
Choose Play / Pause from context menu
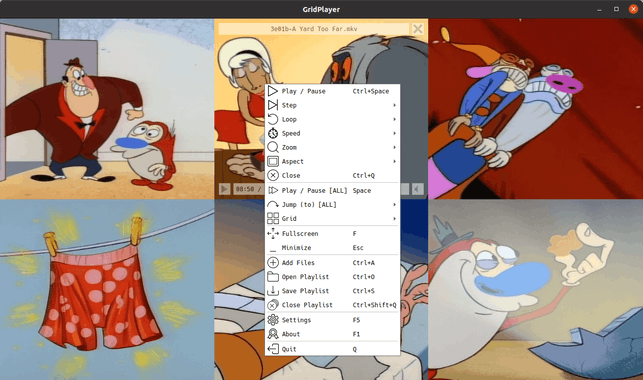point(332,91)
